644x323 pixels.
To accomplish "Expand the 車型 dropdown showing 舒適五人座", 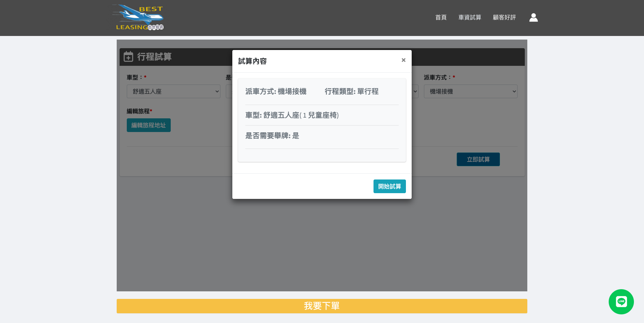I will point(173,91).
